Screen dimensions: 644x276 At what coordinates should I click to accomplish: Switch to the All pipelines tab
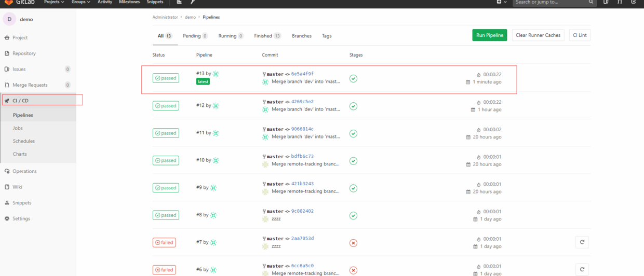click(x=165, y=36)
